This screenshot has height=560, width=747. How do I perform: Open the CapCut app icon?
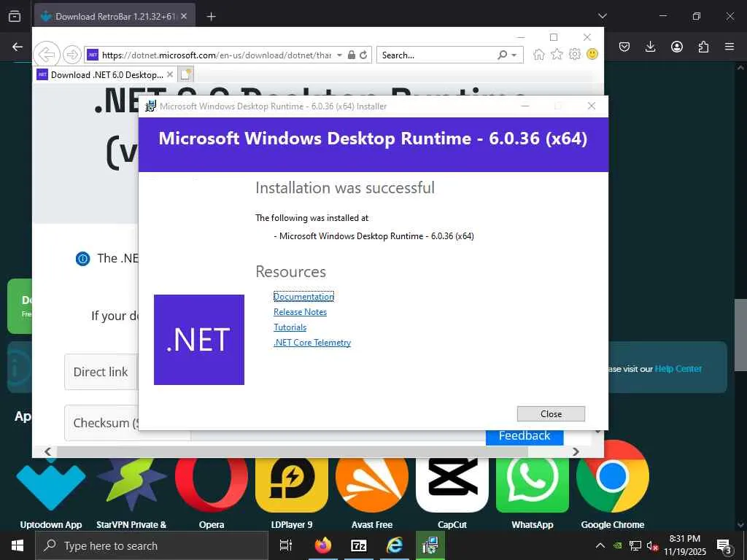(452, 483)
